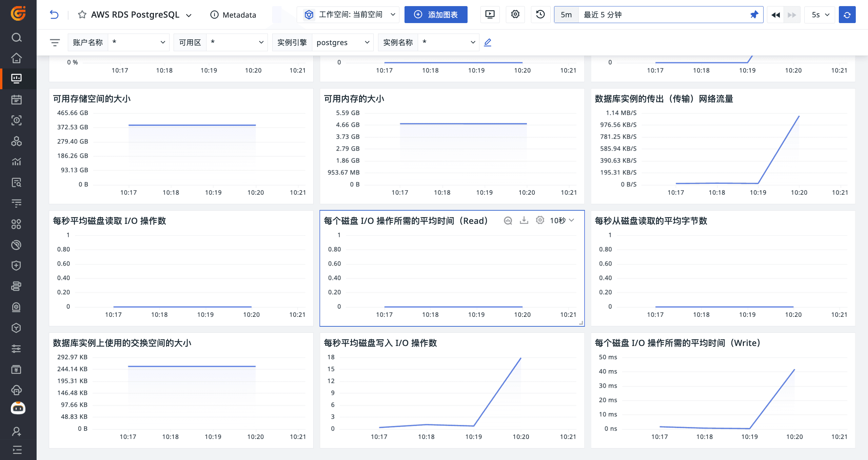Refresh the dashboard now

point(847,15)
